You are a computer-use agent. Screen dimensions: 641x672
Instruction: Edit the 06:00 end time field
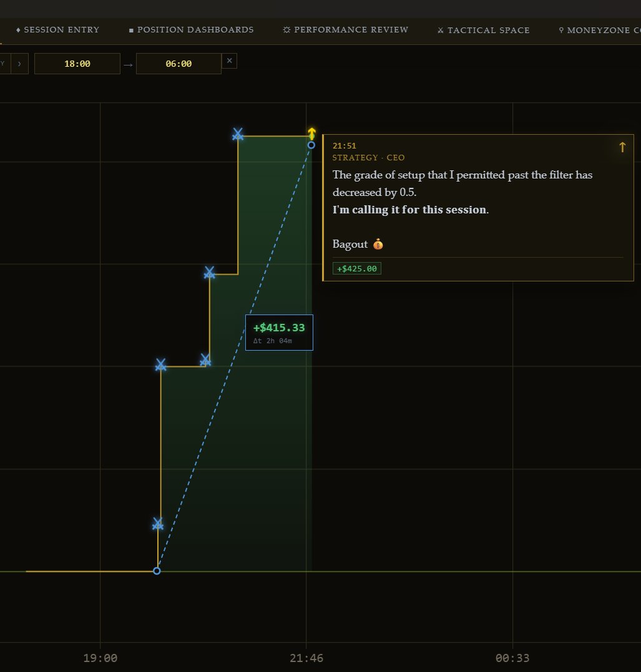click(x=179, y=64)
